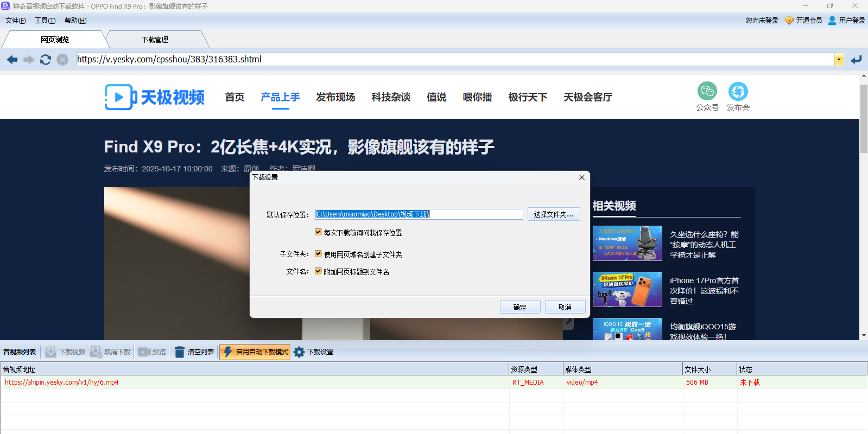This screenshot has width=868, height=434.
Task: Toggle 使用网页域名创建子文件夹 checkbox
Action: click(318, 254)
